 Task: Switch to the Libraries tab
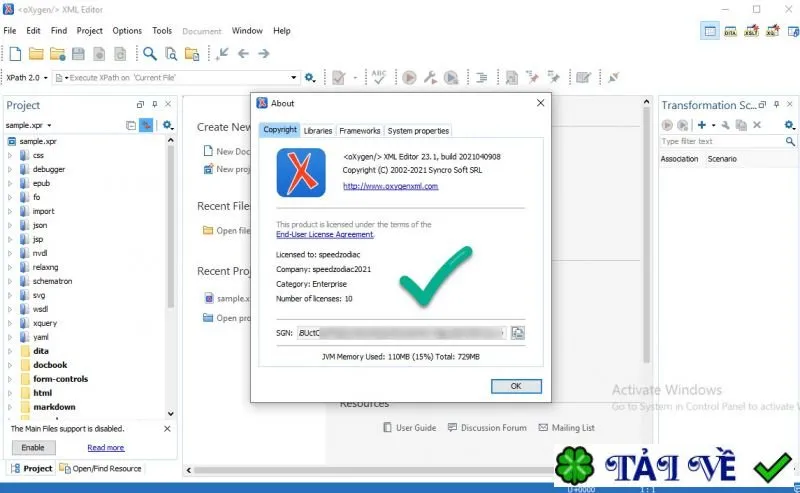(x=318, y=131)
